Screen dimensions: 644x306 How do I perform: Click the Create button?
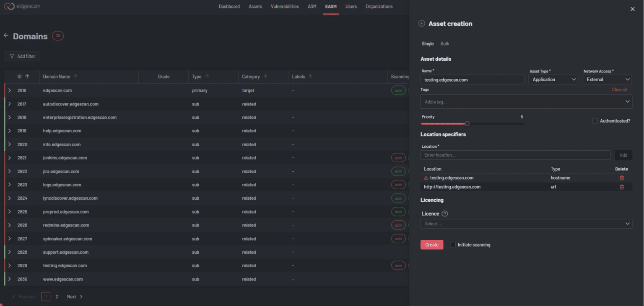[x=431, y=245]
